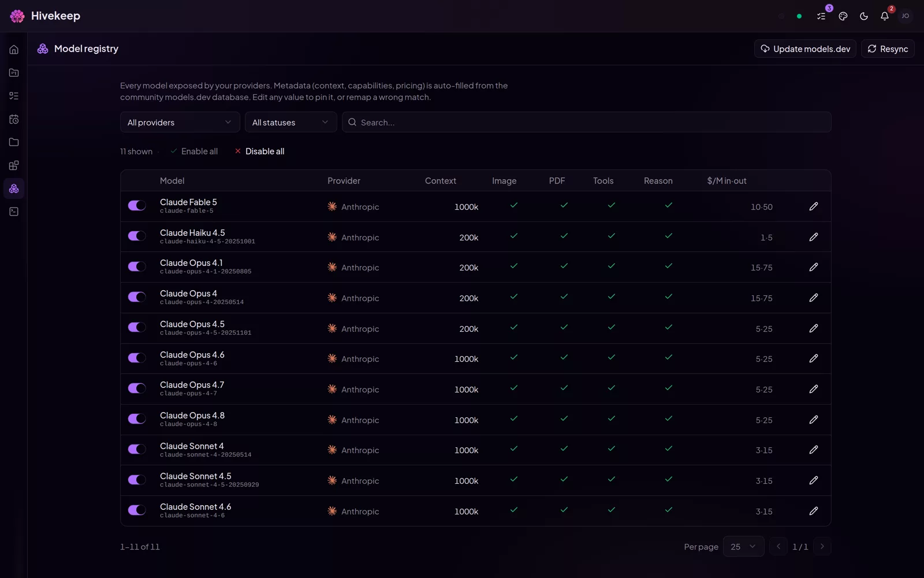Expand the All providers dropdown
924x578 pixels.
click(x=180, y=122)
